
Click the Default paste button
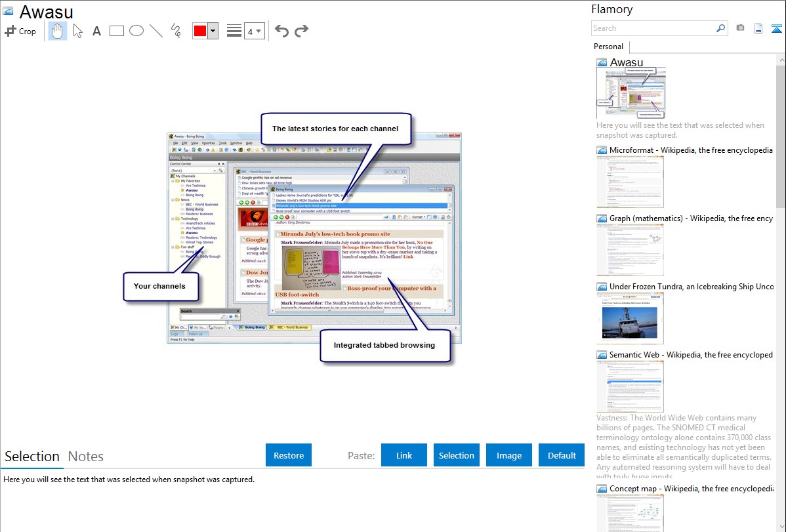(562, 455)
